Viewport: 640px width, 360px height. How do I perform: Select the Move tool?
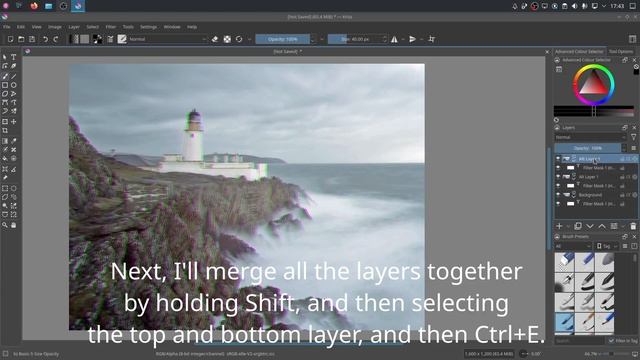(13, 122)
